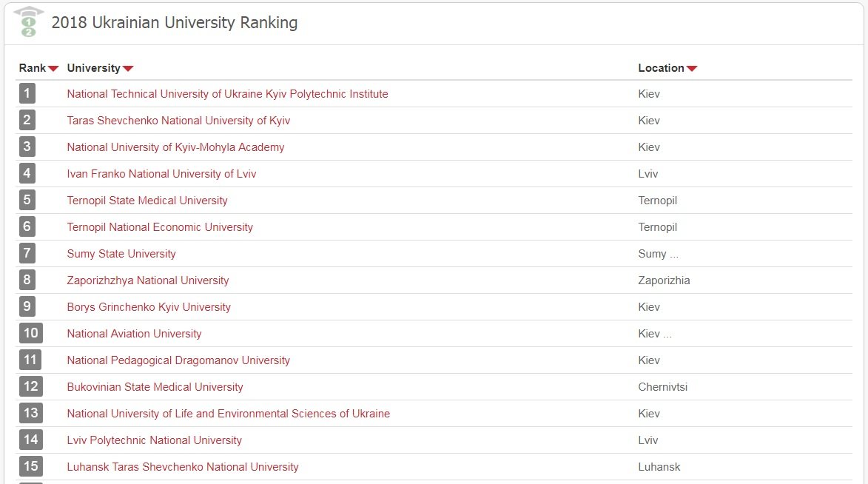Click the rank 15 number badge
868x484 pixels.
point(31,466)
